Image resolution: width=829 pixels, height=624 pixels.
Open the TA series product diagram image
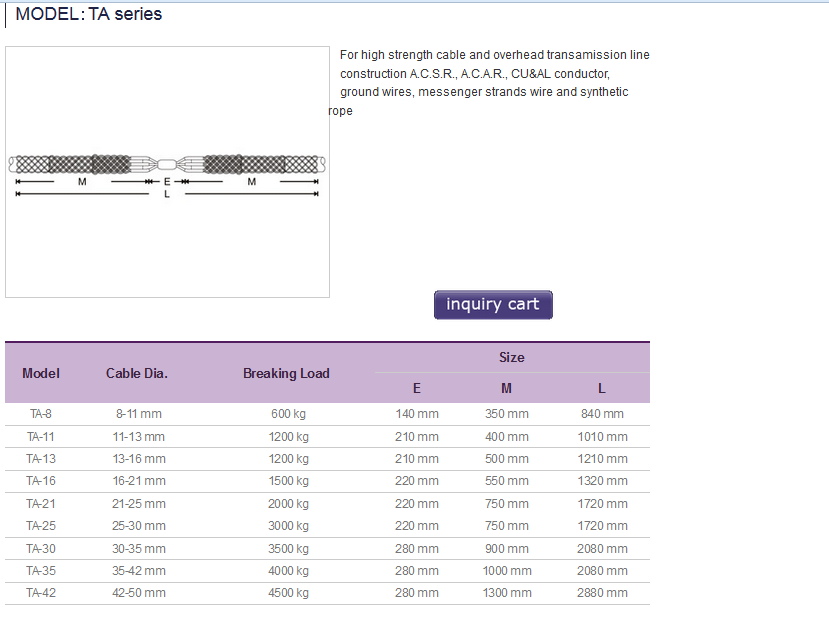click(167, 172)
